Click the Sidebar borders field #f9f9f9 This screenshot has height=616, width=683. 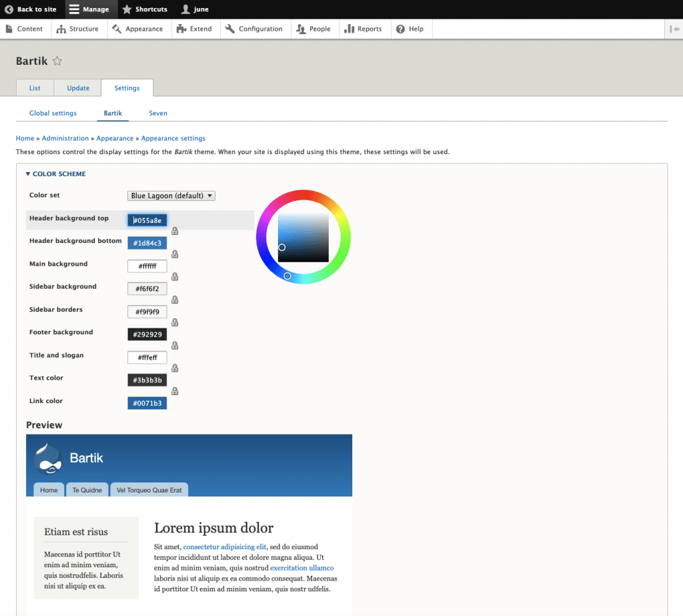[x=147, y=312]
